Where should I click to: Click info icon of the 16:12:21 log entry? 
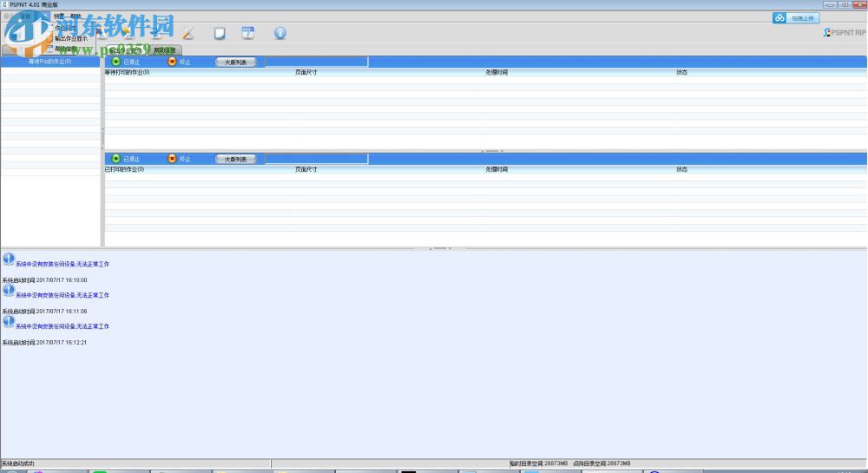coord(9,321)
